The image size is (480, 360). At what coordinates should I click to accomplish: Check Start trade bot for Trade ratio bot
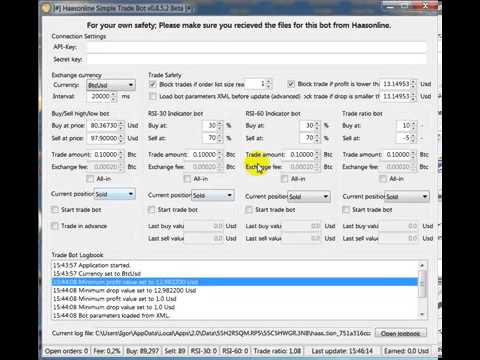346,210
